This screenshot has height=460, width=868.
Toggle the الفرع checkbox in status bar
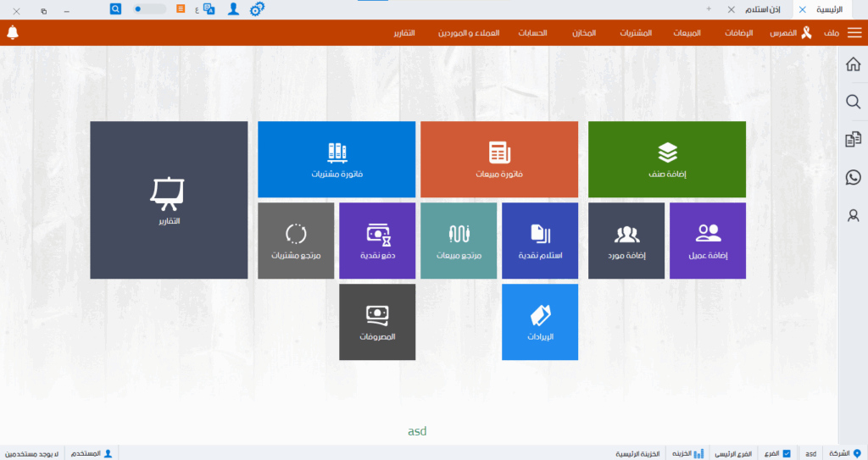[787, 453]
